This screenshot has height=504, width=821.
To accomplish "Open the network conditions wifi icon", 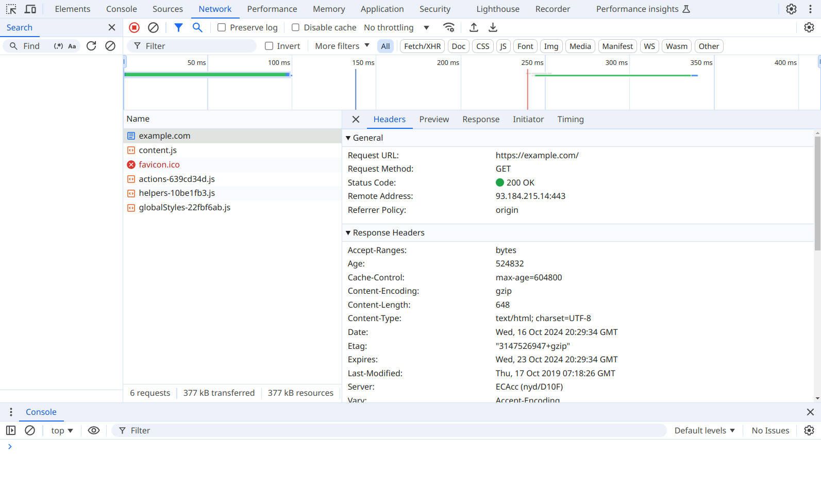I will click(449, 28).
